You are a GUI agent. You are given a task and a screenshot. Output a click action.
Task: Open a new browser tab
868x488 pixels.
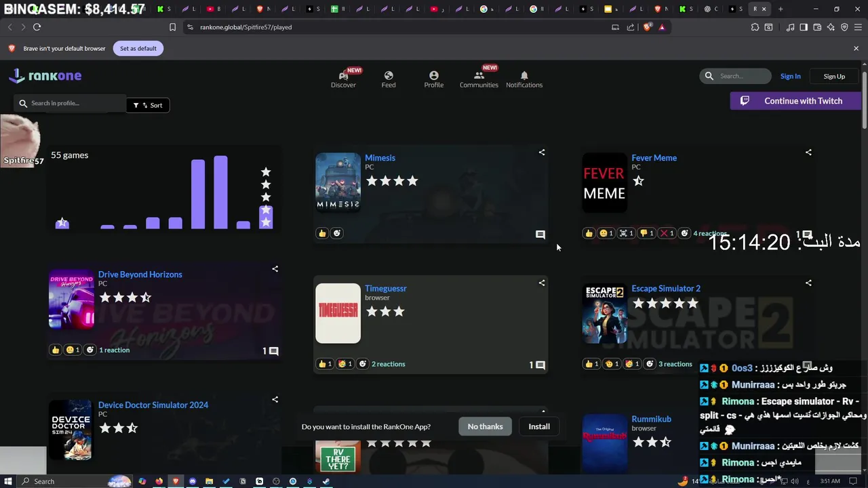781,9
